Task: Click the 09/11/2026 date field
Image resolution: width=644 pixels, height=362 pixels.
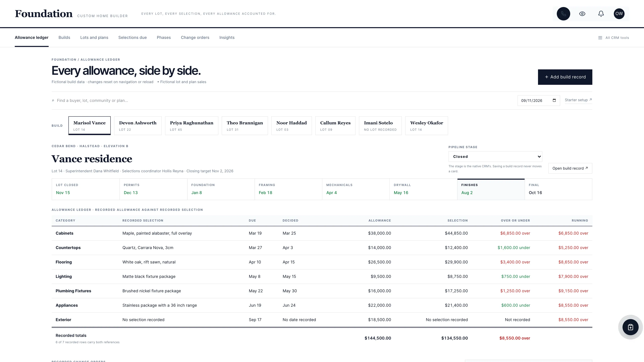Action: point(539,100)
